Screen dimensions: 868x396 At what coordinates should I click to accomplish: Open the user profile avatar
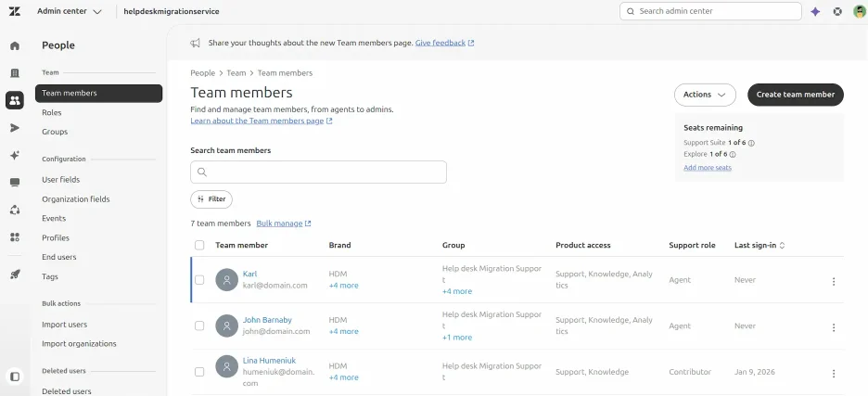point(859,12)
